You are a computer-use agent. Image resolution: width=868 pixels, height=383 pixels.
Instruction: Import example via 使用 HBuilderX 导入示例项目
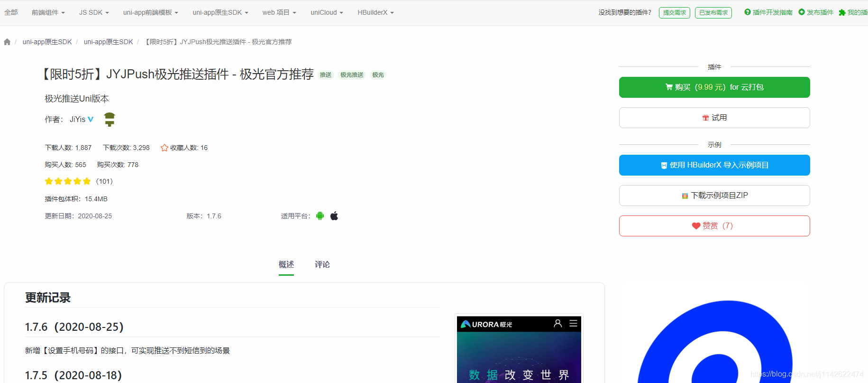click(x=714, y=165)
